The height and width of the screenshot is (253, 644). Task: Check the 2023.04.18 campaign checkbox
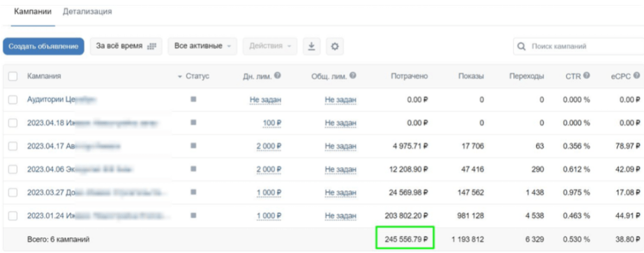(13, 122)
